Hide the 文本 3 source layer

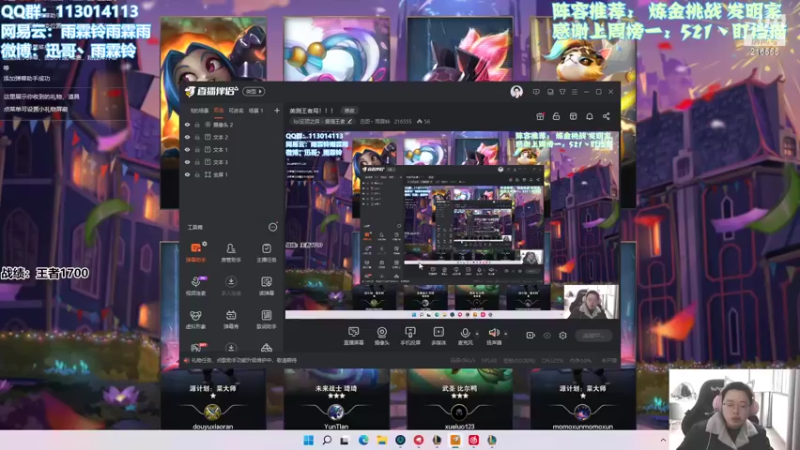(187, 162)
